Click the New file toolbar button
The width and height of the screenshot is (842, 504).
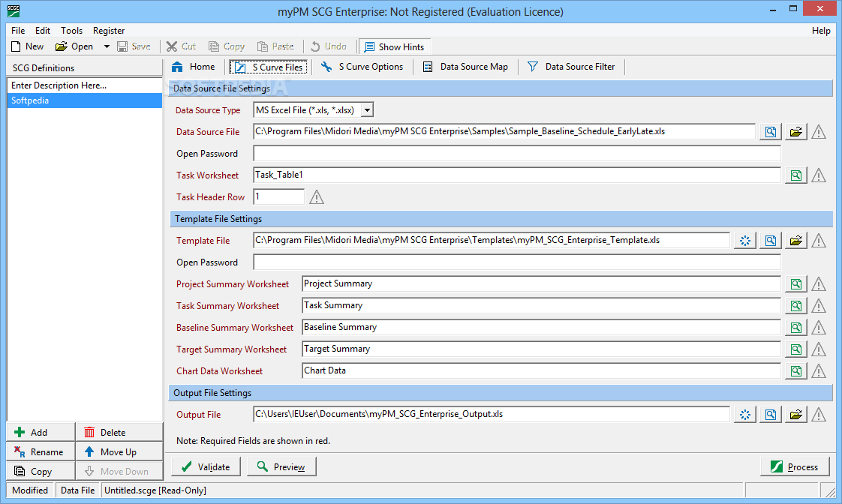[27, 46]
